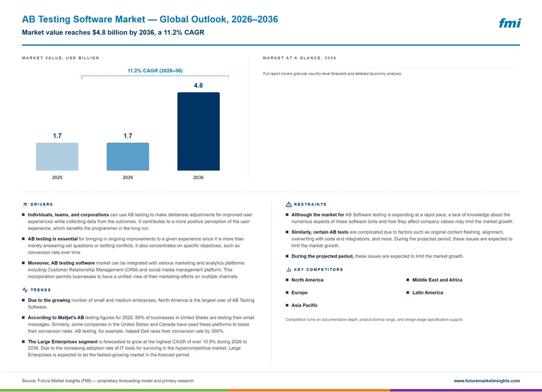
Task: Select 'North America' list item
Action: pyautogui.click(x=307, y=280)
